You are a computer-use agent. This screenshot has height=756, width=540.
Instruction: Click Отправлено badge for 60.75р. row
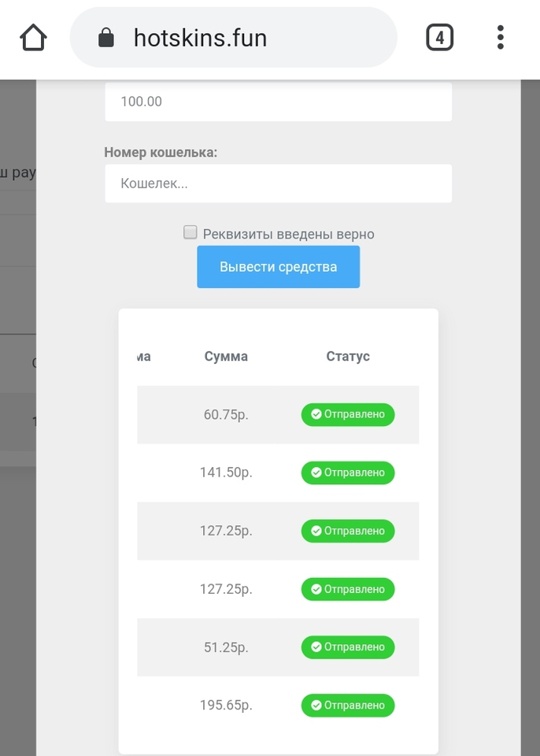pos(348,414)
